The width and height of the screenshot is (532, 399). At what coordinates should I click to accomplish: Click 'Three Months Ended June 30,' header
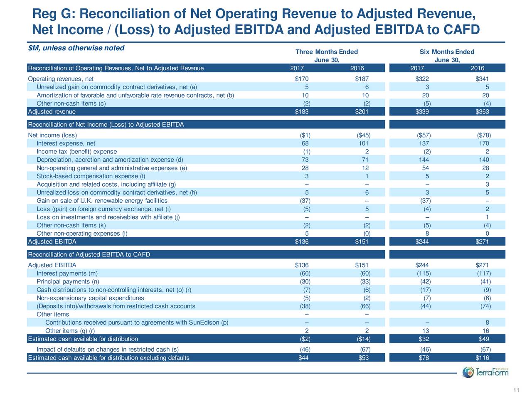(x=327, y=56)
